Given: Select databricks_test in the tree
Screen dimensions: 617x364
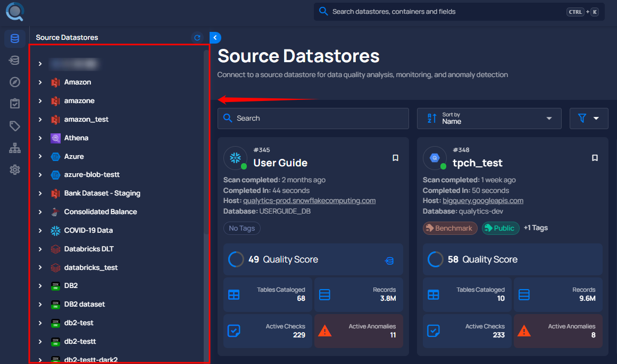Looking at the screenshot, I should [91, 267].
